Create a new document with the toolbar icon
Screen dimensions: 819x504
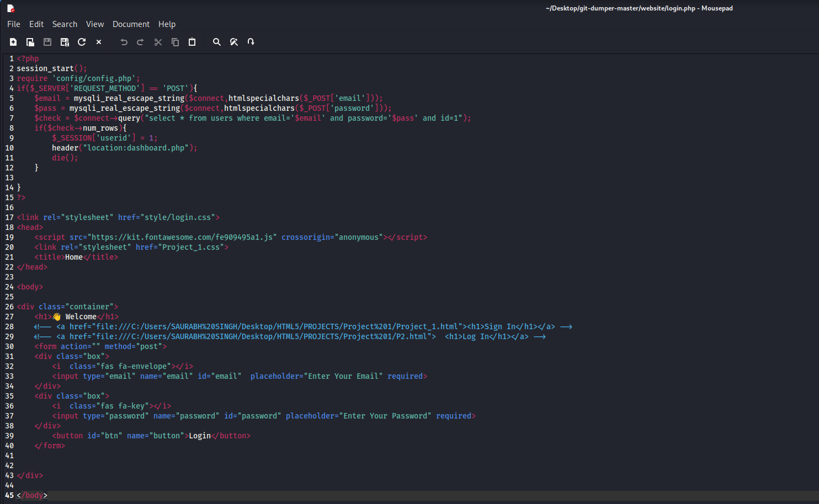coord(13,42)
